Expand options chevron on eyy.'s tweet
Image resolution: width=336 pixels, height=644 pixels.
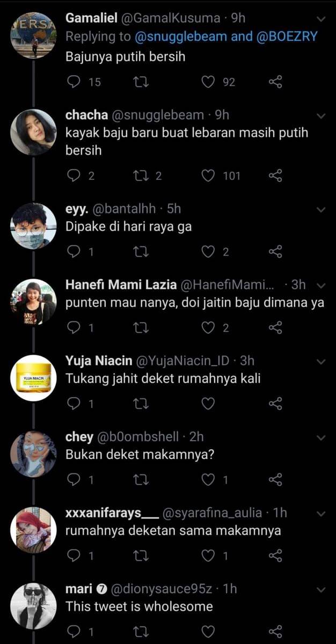[x=322, y=209]
